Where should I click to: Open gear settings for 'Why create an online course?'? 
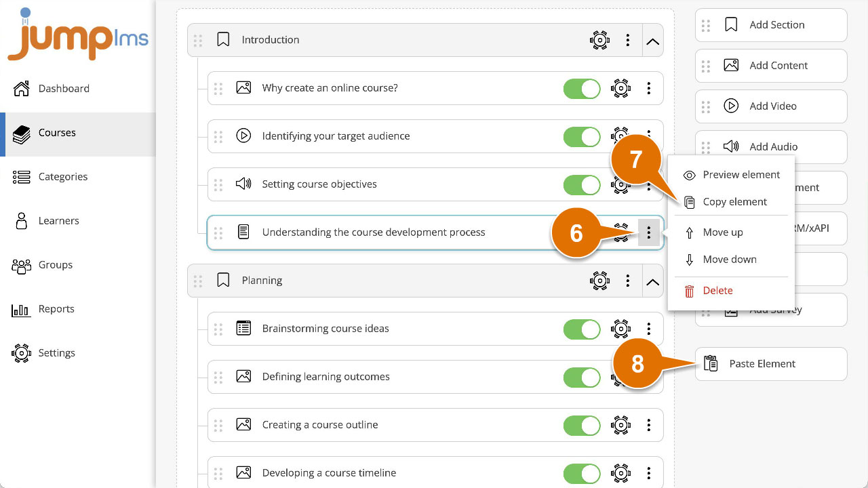pos(620,88)
